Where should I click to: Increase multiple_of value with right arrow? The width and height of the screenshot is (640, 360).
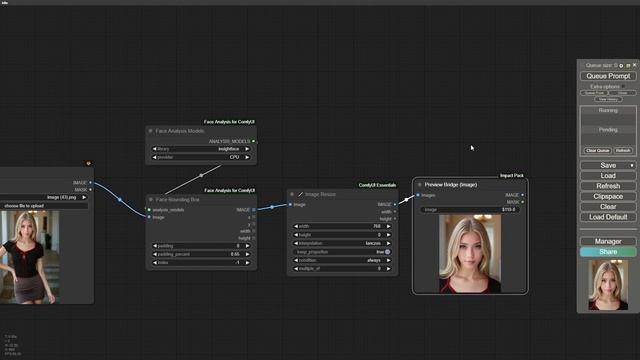(x=389, y=269)
